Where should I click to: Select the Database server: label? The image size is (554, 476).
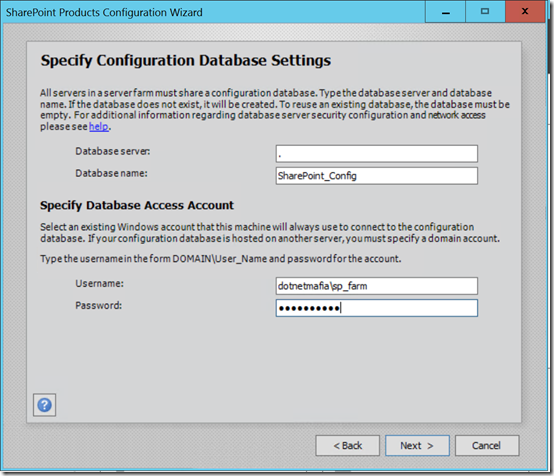[113, 151]
